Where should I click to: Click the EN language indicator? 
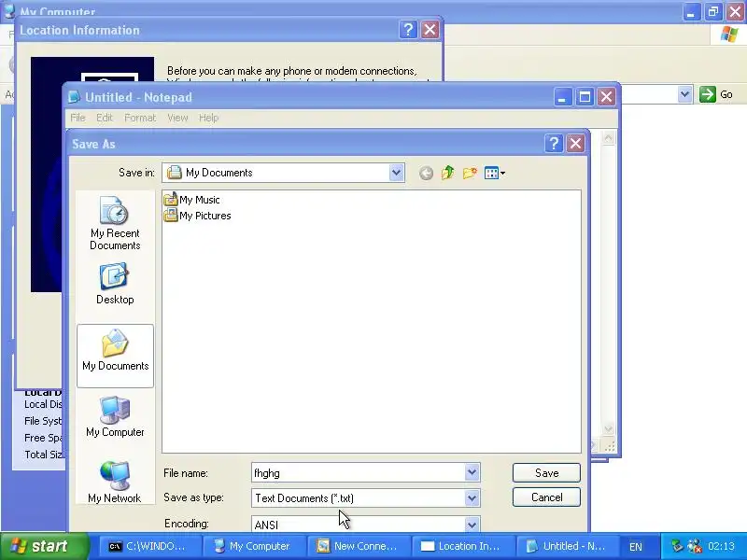[x=636, y=547]
